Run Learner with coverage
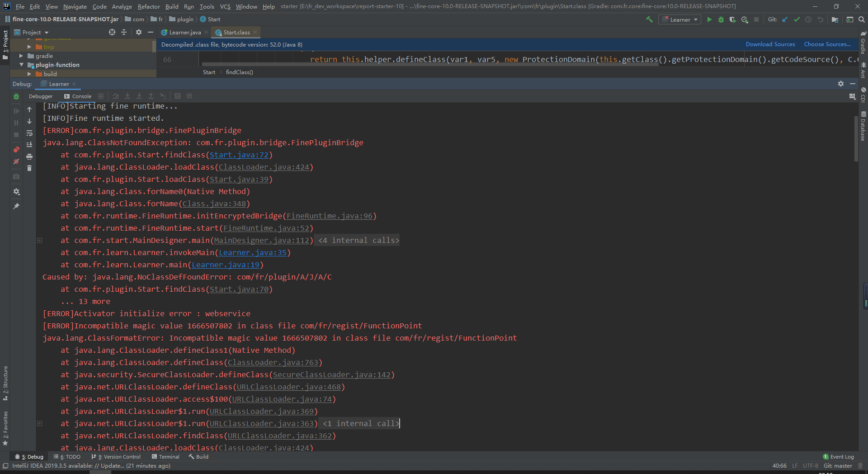 (x=733, y=19)
